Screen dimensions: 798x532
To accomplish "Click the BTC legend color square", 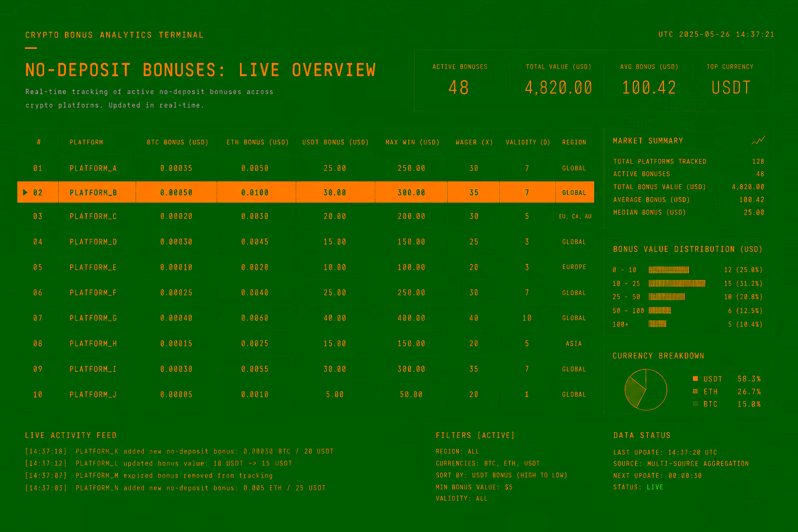I will 696,404.
